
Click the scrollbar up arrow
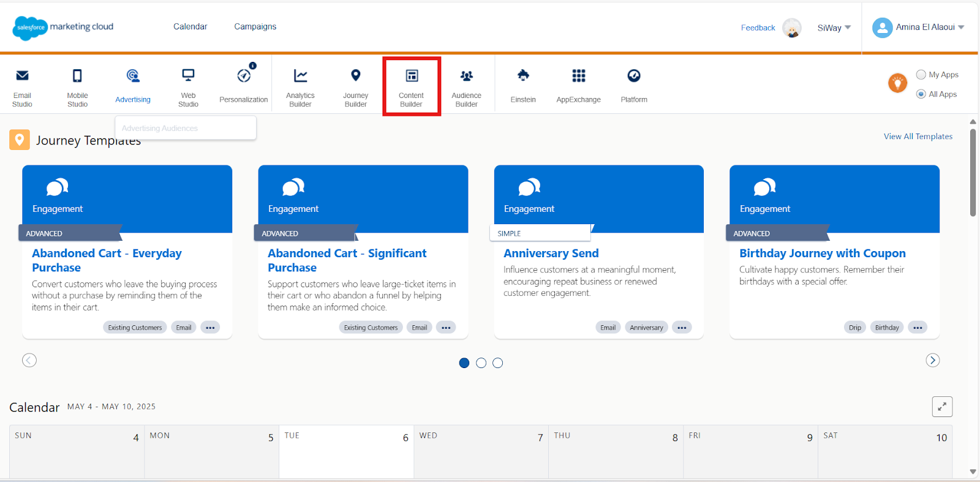[x=973, y=121]
